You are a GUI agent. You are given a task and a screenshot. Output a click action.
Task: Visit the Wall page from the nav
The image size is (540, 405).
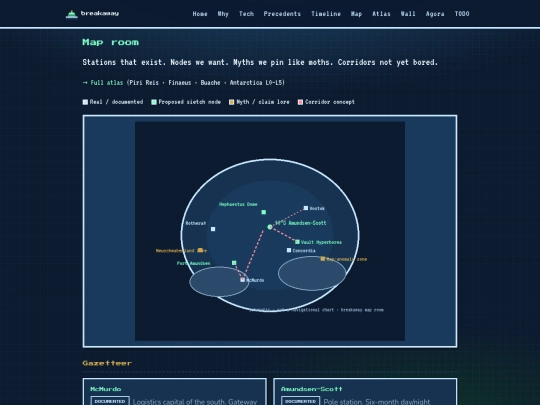click(408, 14)
